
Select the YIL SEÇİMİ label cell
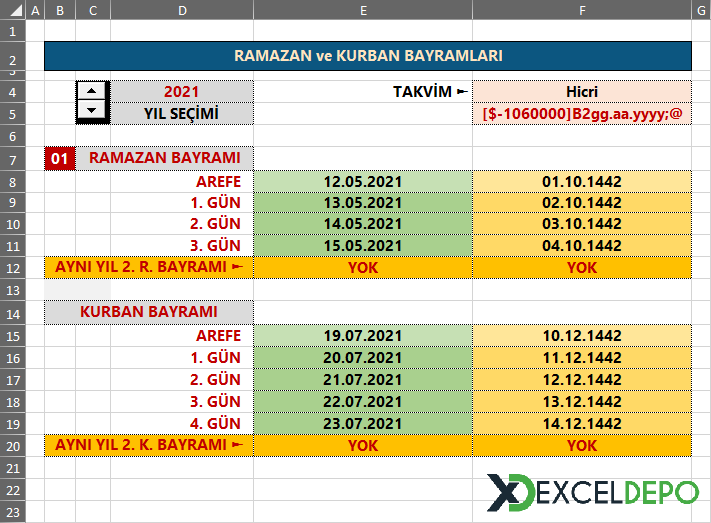[181, 113]
